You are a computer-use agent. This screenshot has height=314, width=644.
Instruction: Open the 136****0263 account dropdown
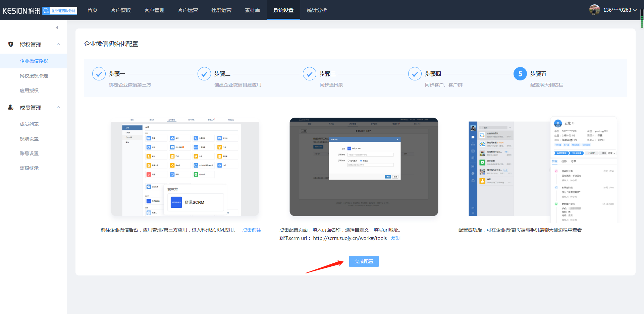point(619,10)
